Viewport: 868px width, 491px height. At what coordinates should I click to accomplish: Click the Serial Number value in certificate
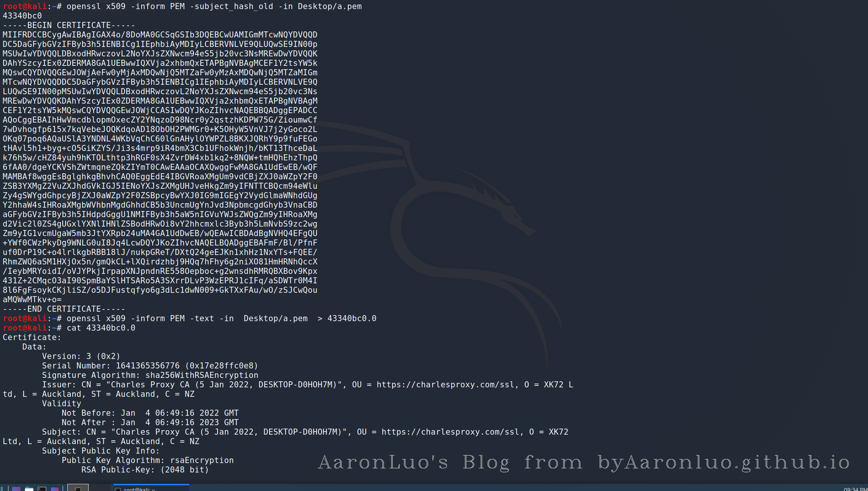tap(187, 366)
